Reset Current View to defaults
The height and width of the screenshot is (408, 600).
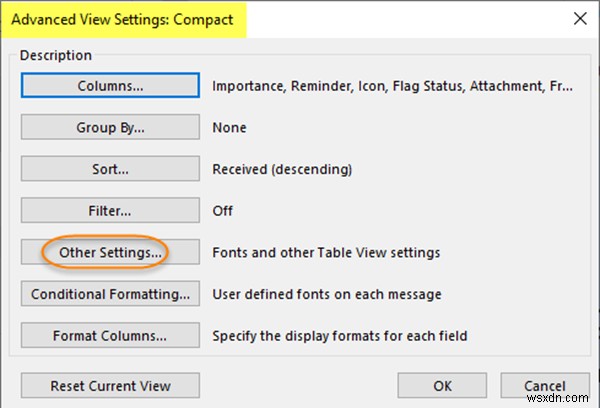pos(110,385)
